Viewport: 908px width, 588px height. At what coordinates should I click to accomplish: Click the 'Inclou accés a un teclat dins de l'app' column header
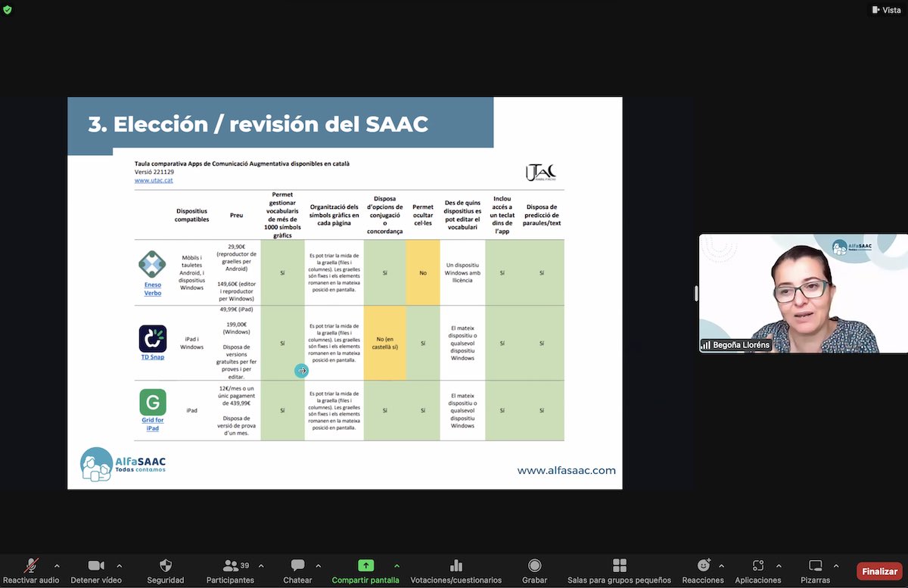[502, 215]
